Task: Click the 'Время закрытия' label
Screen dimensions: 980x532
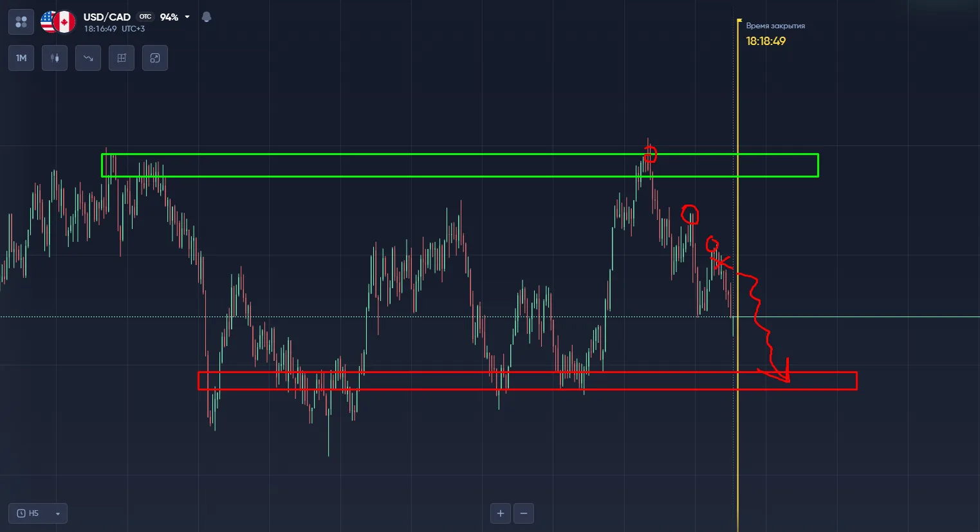Action: point(775,26)
